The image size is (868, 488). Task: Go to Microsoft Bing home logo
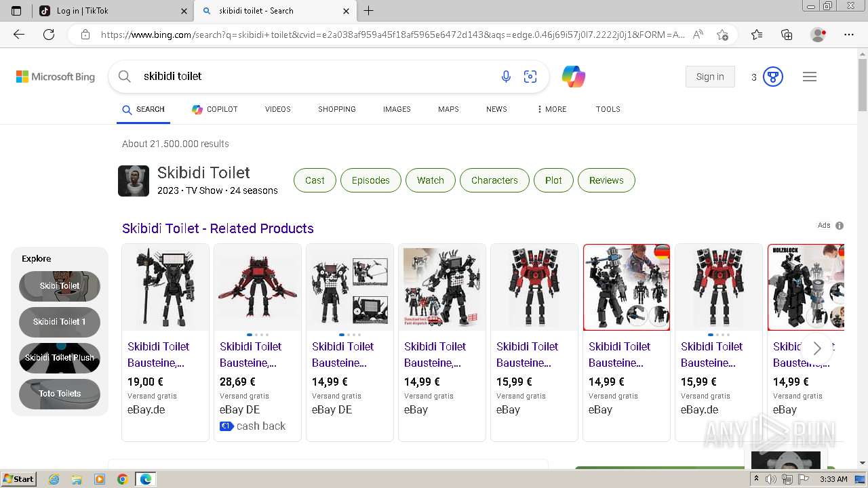point(56,77)
